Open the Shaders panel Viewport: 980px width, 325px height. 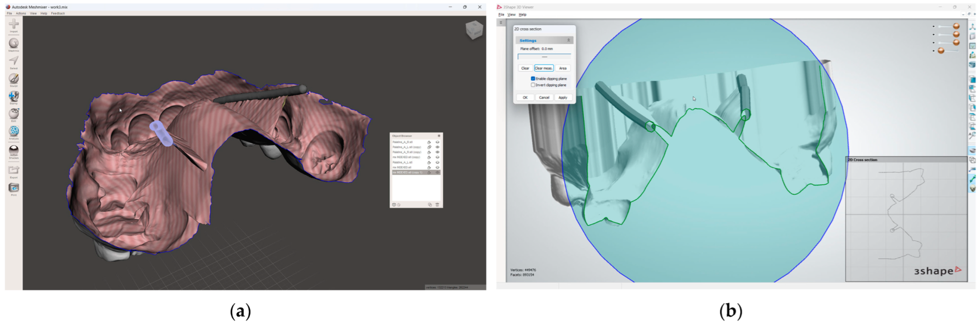point(14,150)
